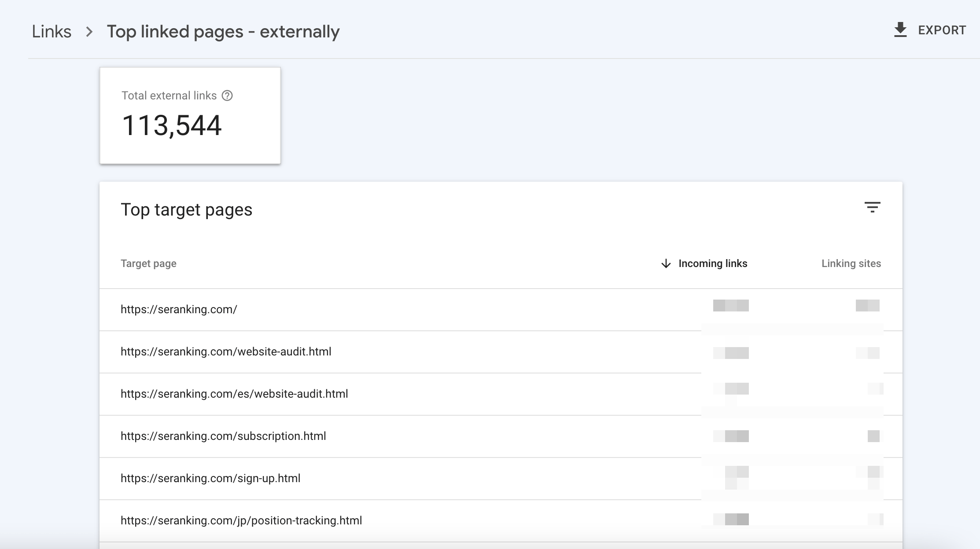980x549 pixels.
Task: Open the Export text button
Action: tap(942, 30)
